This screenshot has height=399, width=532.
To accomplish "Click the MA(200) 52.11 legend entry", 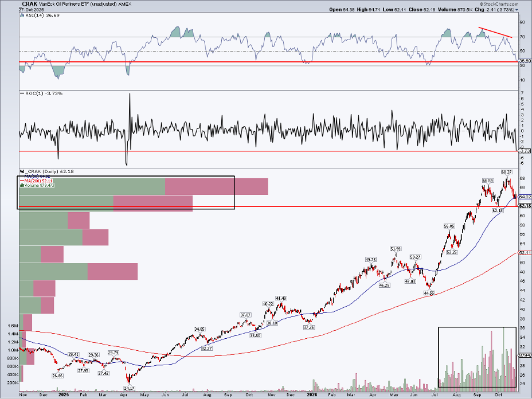I will point(36,181).
